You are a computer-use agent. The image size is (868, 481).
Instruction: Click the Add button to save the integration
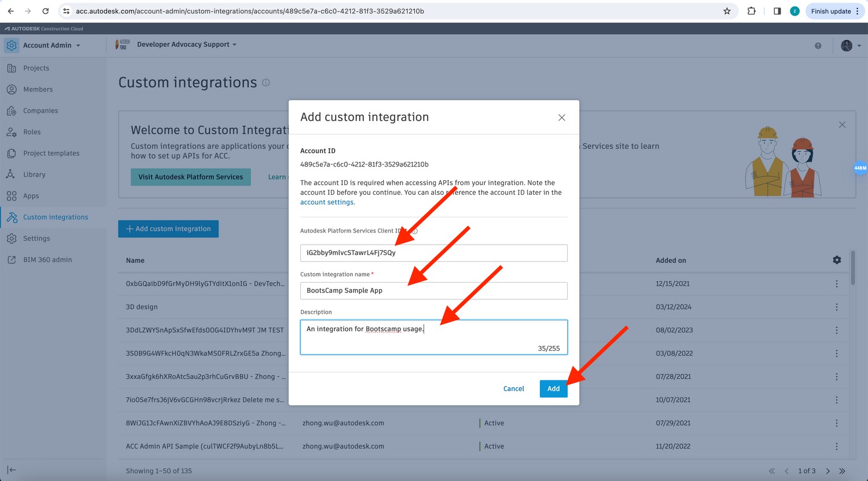point(553,388)
